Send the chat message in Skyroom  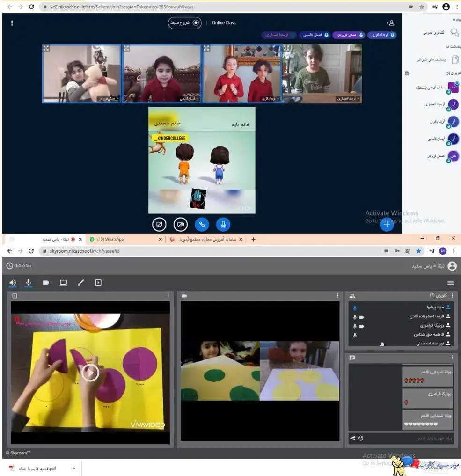352,438
